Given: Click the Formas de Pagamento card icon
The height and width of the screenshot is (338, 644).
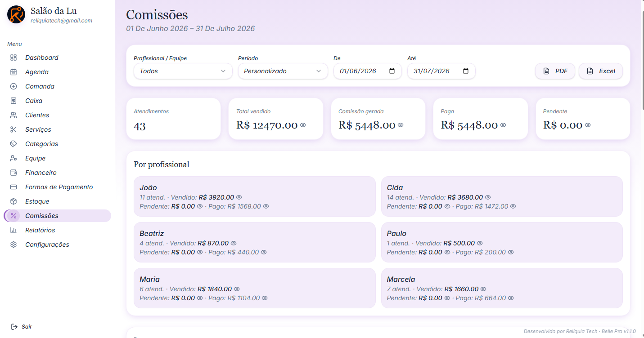Looking at the screenshot, I should tap(14, 187).
